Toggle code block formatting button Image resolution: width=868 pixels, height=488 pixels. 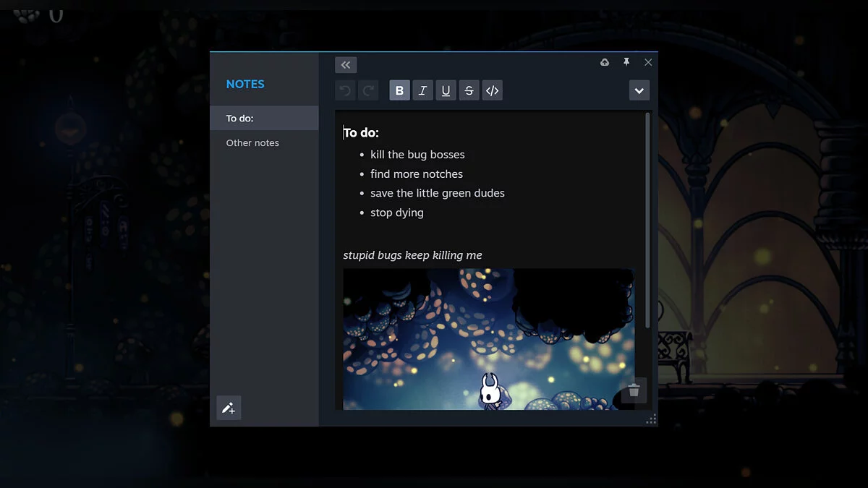(x=493, y=90)
